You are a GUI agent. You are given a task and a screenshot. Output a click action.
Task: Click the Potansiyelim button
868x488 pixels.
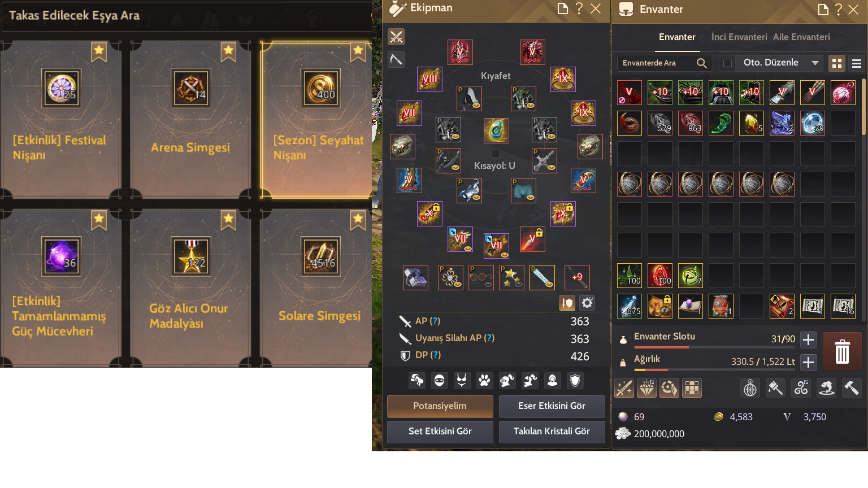[x=440, y=406]
